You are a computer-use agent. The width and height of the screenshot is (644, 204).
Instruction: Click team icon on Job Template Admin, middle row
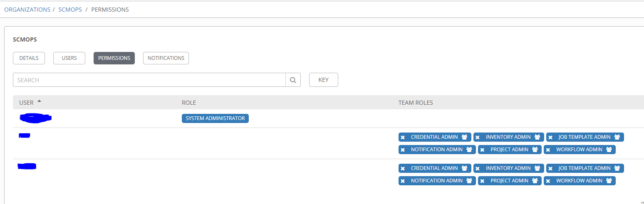point(617,137)
